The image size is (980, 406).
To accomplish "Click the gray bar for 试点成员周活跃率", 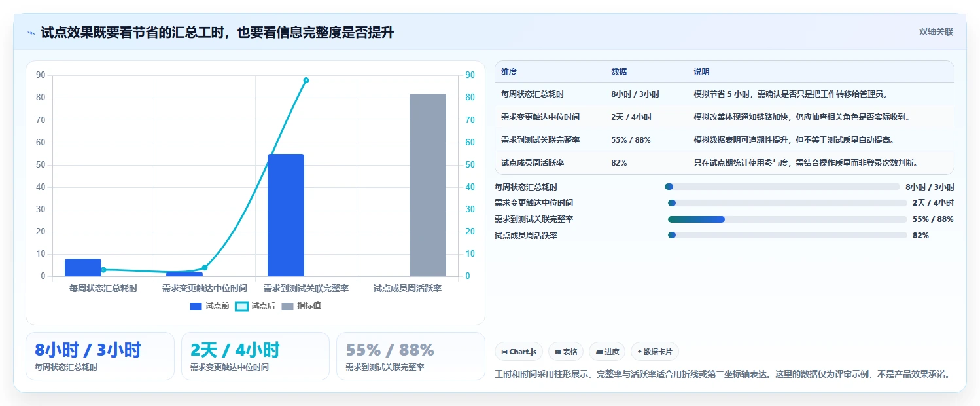I will coord(428,185).
